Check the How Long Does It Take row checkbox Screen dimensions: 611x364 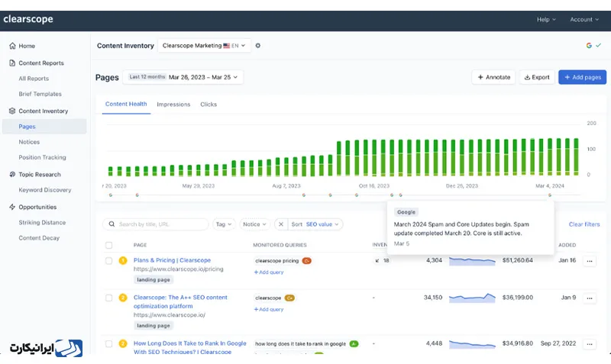(108, 344)
